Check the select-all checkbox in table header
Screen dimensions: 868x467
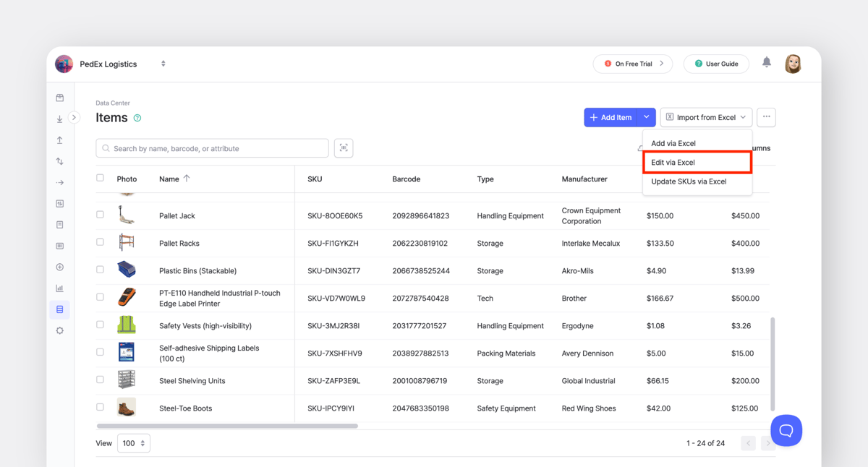pyautogui.click(x=100, y=178)
